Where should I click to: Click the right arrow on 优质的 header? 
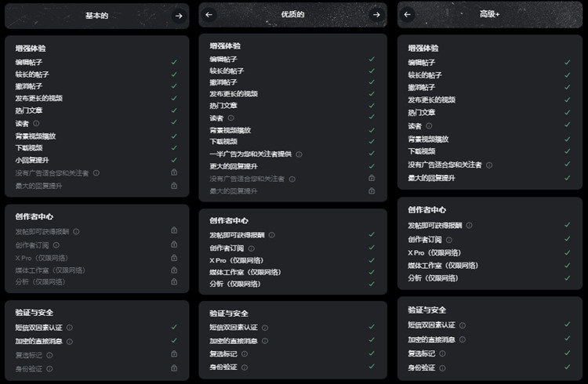376,14
